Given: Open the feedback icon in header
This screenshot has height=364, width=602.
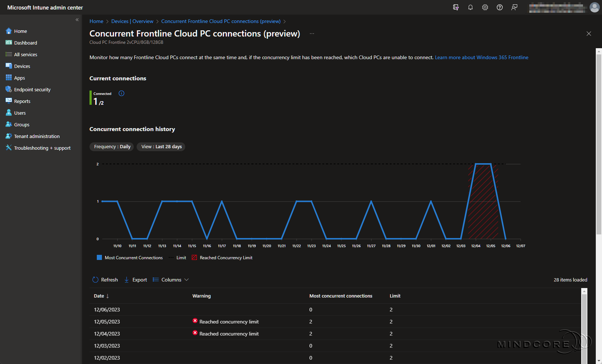Looking at the screenshot, I should coord(514,7).
